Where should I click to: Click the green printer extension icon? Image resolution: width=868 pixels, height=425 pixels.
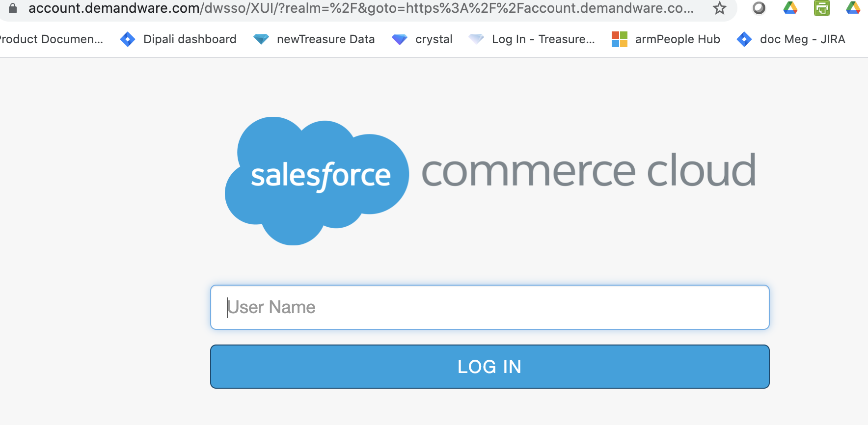pos(822,8)
